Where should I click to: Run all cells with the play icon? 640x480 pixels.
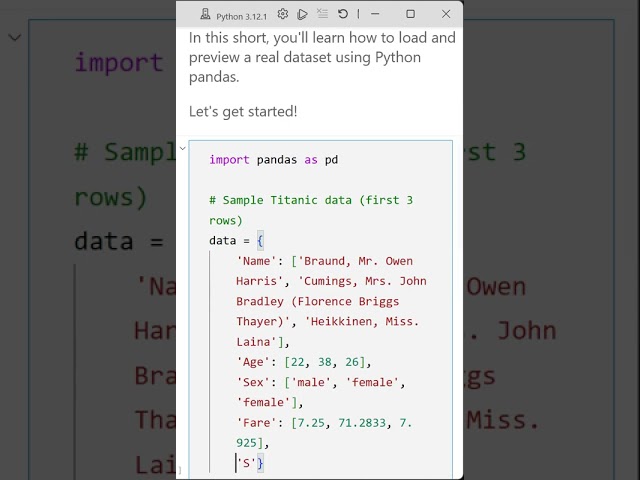click(302, 14)
